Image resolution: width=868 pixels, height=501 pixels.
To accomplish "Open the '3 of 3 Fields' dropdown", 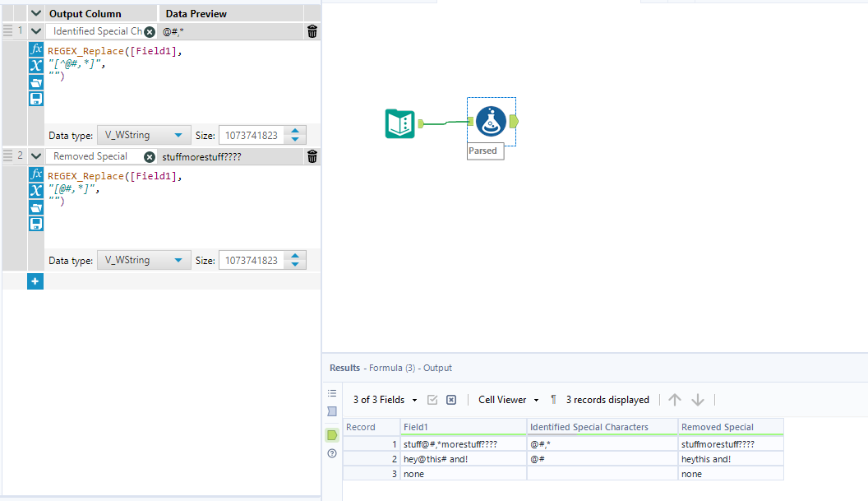I will (384, 399).
